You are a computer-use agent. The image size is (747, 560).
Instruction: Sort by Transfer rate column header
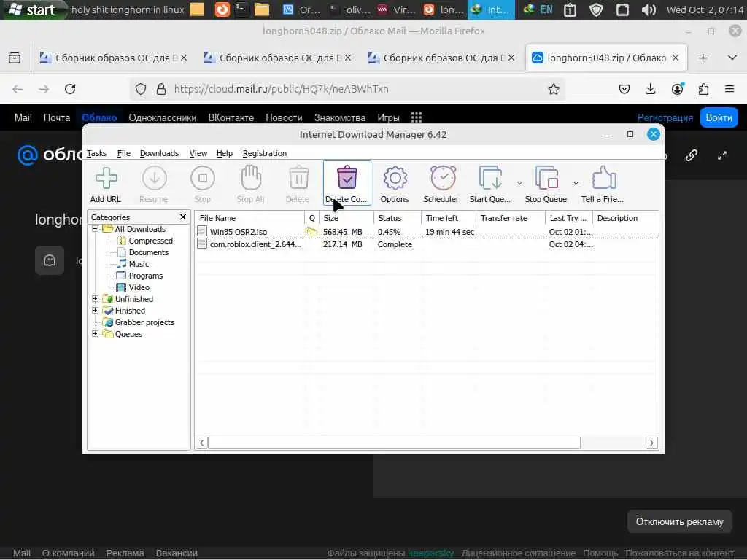[x=510, y=218]
